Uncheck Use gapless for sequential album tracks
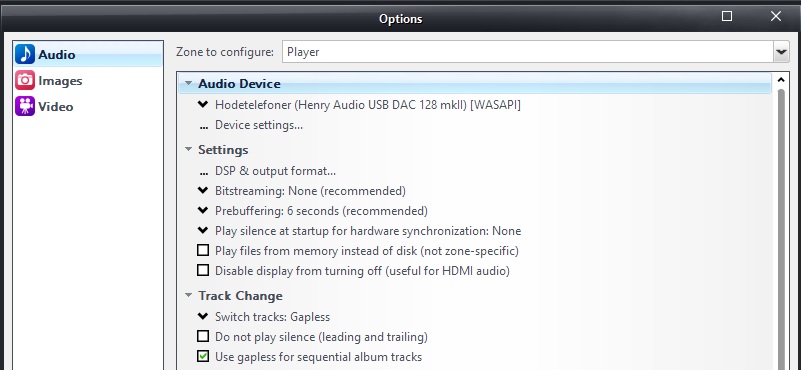Image resolution: width=801 pixels, height=370 pixels. [x=203, y=356]
